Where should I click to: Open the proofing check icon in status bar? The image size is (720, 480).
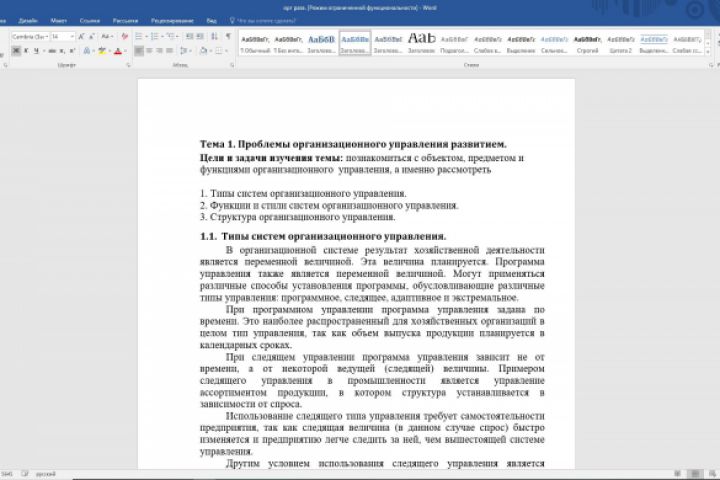pyautogui.click(x=25, y=474)
